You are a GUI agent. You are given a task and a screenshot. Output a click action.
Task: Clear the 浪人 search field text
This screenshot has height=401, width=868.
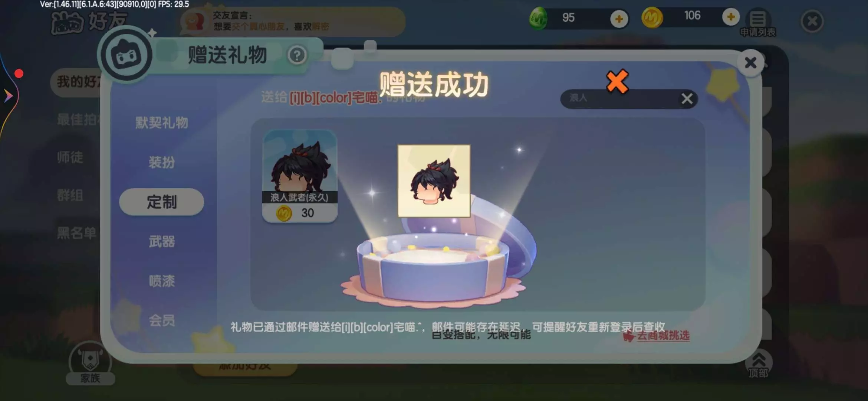pos(687,99)
